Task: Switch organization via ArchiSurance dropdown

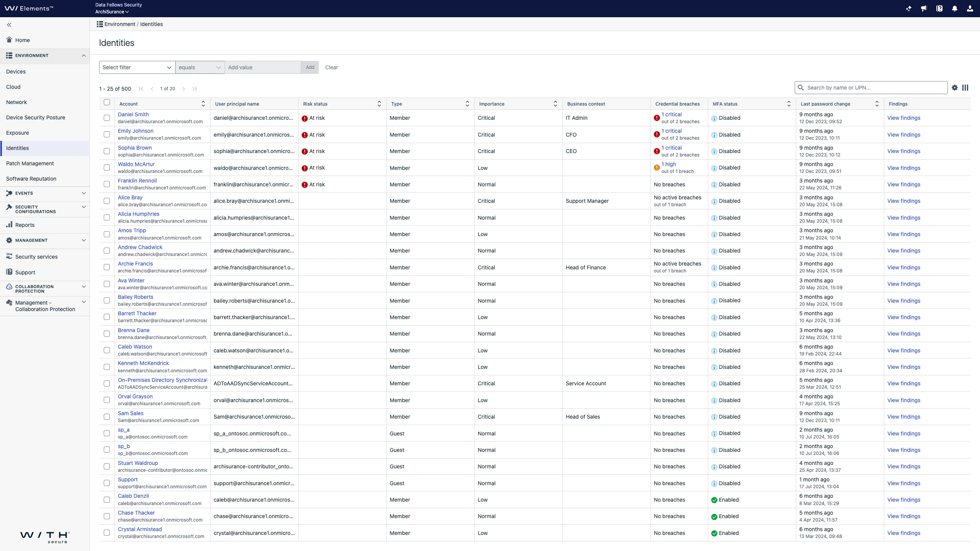Action: [112, 12]
